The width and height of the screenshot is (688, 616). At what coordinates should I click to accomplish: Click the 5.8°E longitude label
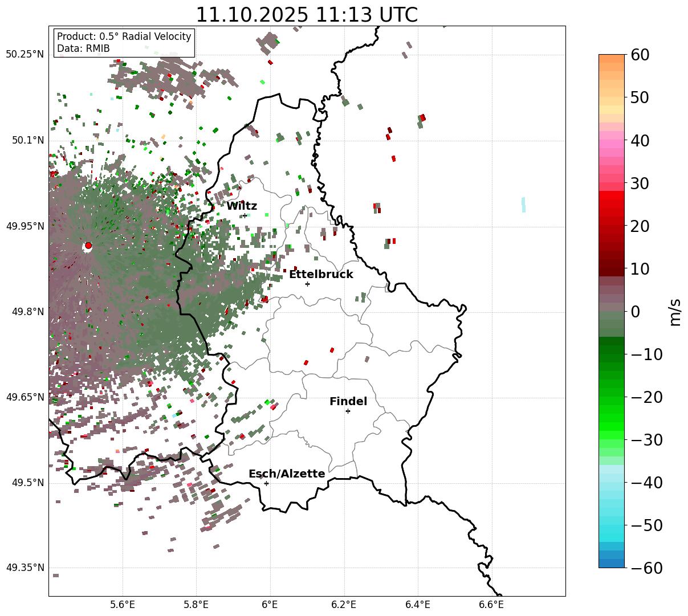tap(196, 605)
